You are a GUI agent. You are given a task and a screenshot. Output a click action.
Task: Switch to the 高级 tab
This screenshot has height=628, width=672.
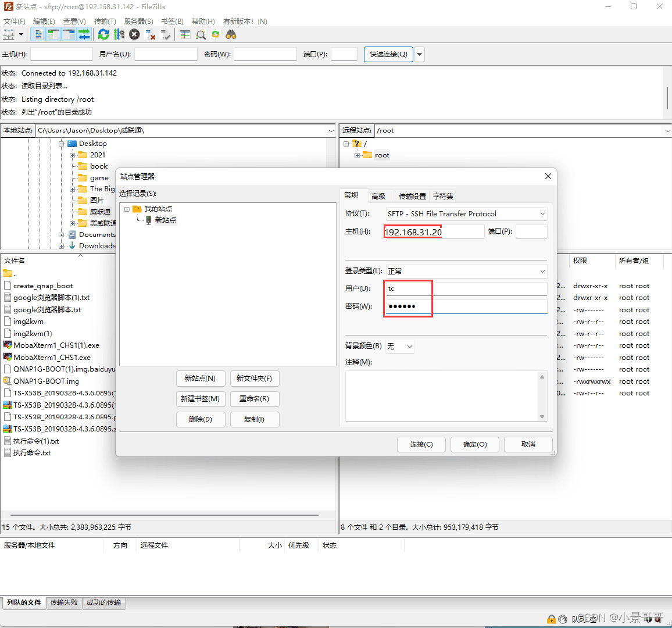[x=378, y=197]
